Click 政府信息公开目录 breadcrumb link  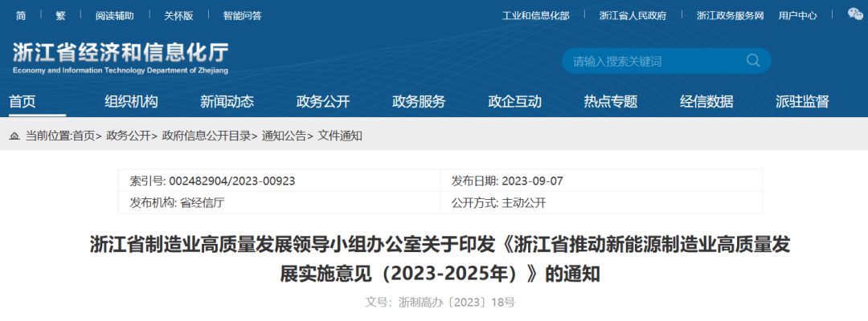[x=206, y=136]
